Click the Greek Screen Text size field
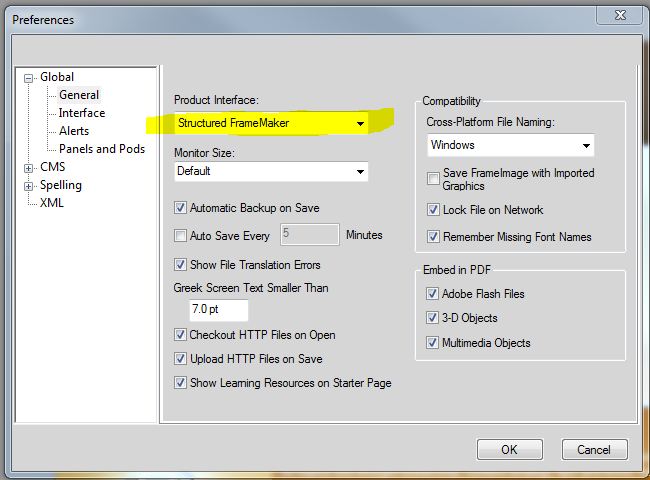Image resolution: width=650 pixels, height=480 pixels. pyautogui.click(x=219, y=310)
